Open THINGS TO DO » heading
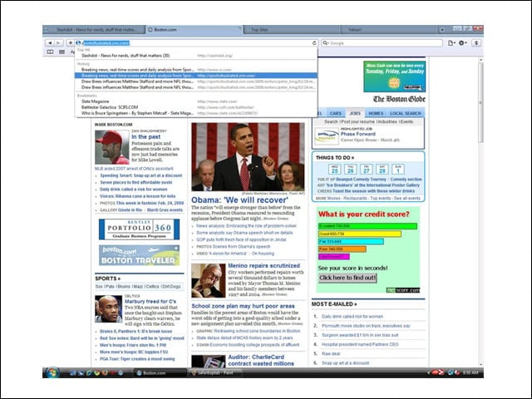532x399 pixels. 335,158
